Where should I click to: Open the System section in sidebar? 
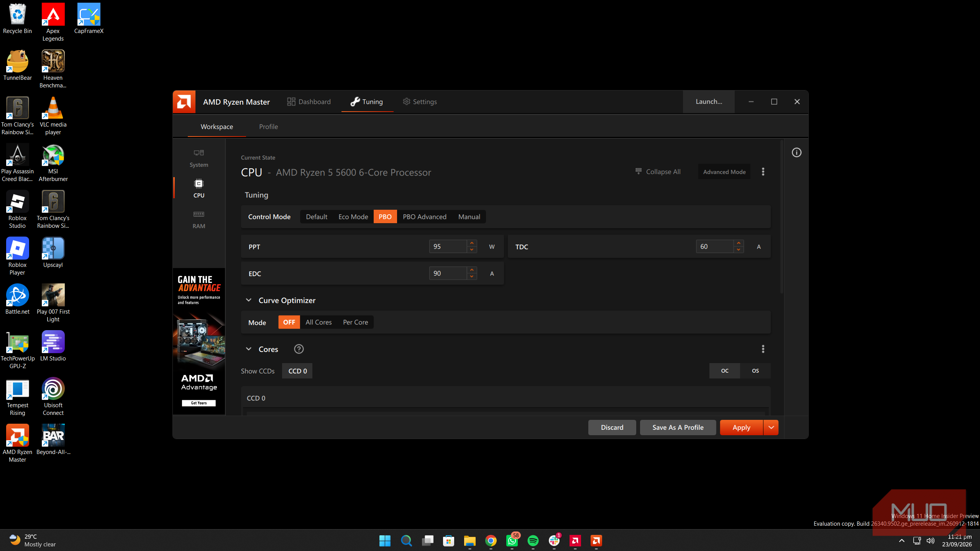pos(199,158)
